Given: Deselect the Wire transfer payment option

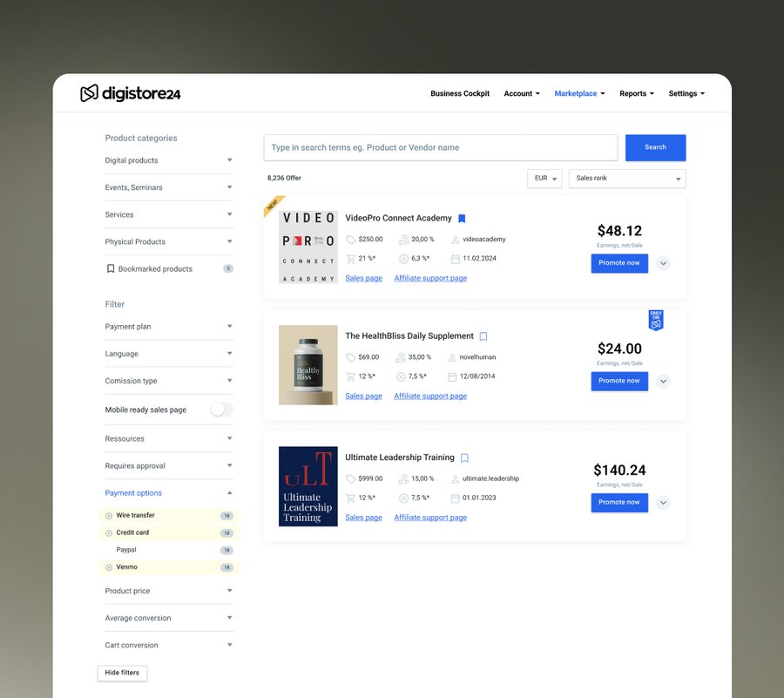Looking at the screenshot, I should tap(109, 516).
